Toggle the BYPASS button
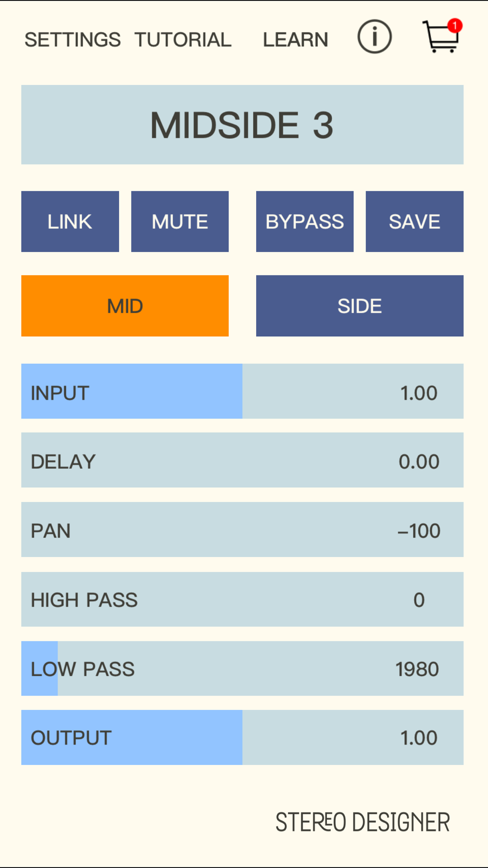 305,222
